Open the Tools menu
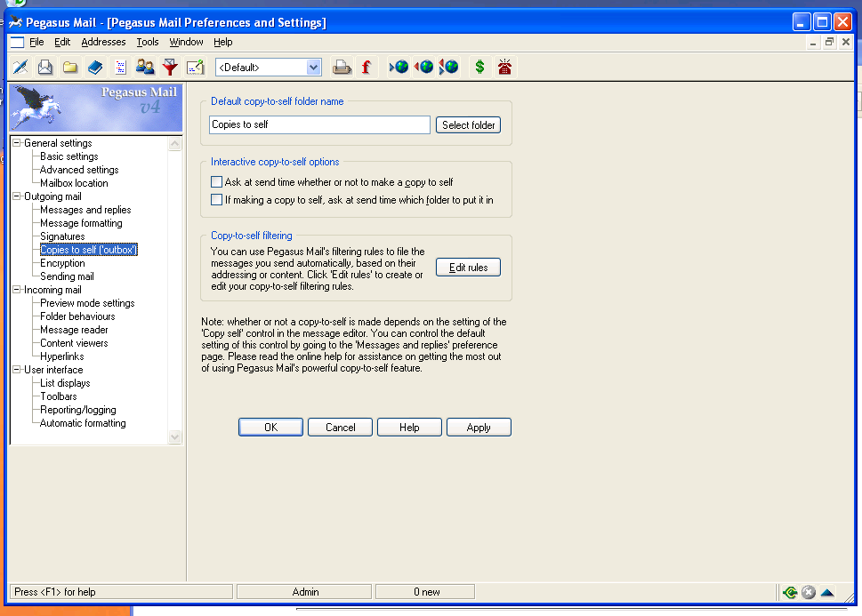Screen dimensions: 862x616 click(148, 42)
